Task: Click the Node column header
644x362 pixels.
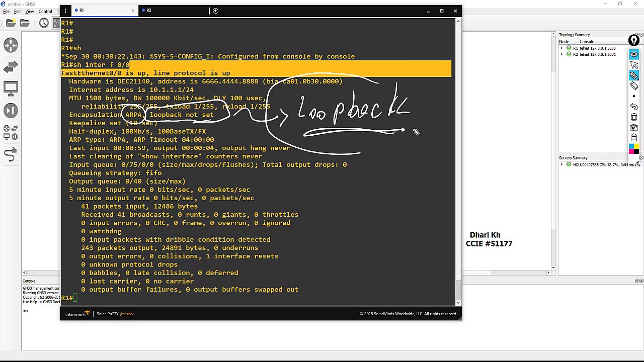Action: (x=569, y=42)
